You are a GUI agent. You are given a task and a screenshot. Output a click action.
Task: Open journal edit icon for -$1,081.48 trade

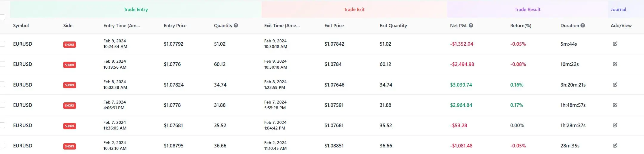pos(615,146)
